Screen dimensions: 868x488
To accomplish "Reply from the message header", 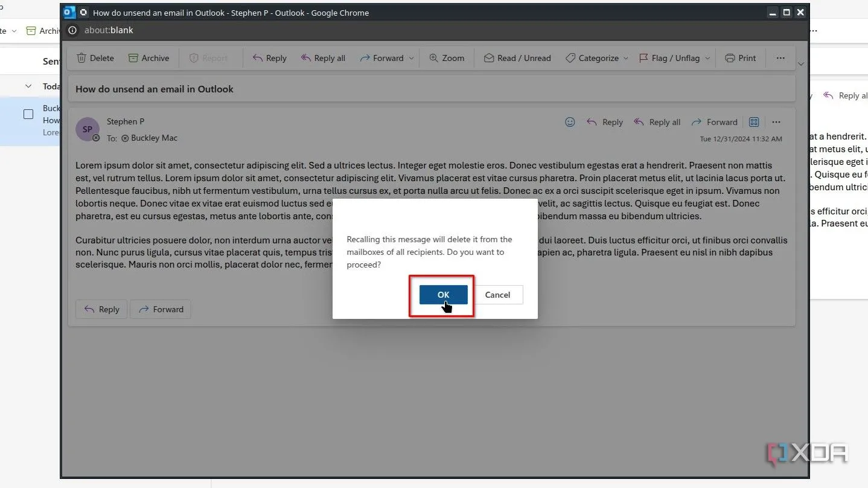I will pos(605,122).
